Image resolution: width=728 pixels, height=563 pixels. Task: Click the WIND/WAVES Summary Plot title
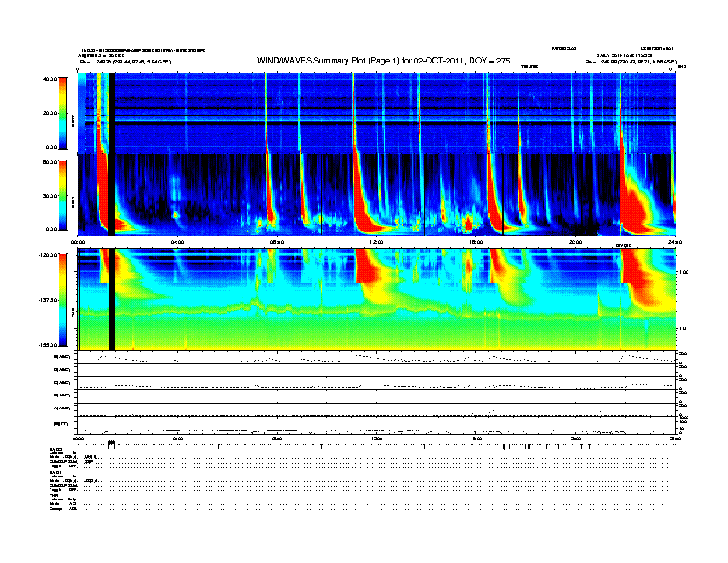click(x=383, y=61)
